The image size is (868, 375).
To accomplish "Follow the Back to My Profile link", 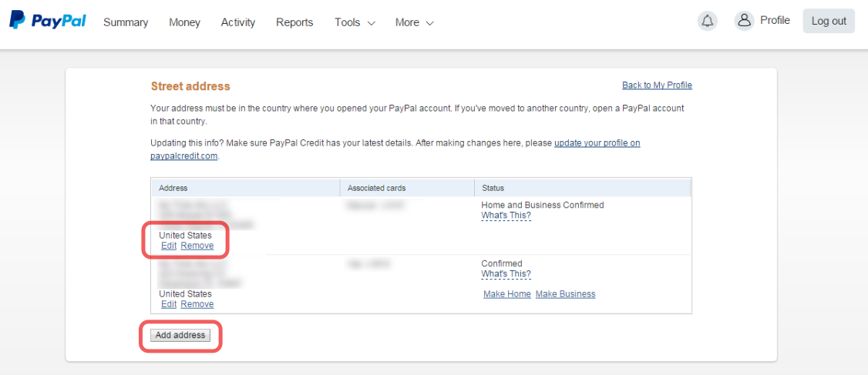I will (657, 85).
